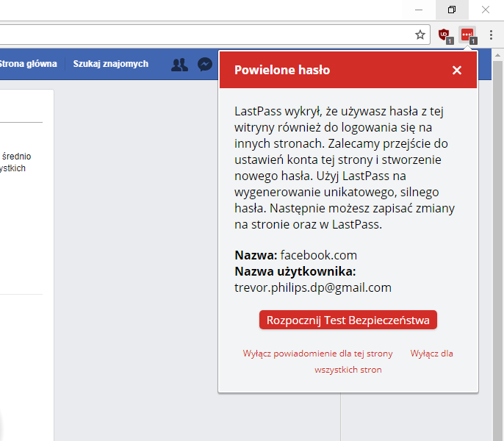
Task: Restore down the browser window
Action: [452, 10]
